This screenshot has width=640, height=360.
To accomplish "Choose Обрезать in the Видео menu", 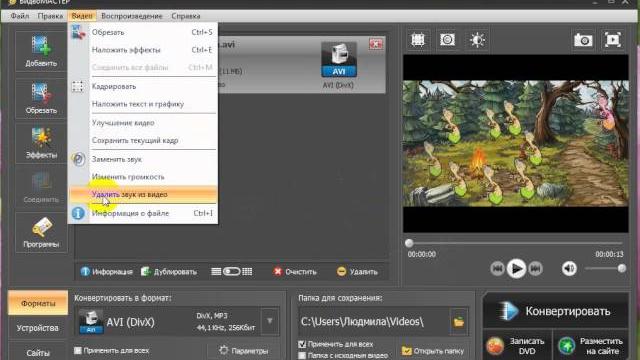I will pos(143,32).
